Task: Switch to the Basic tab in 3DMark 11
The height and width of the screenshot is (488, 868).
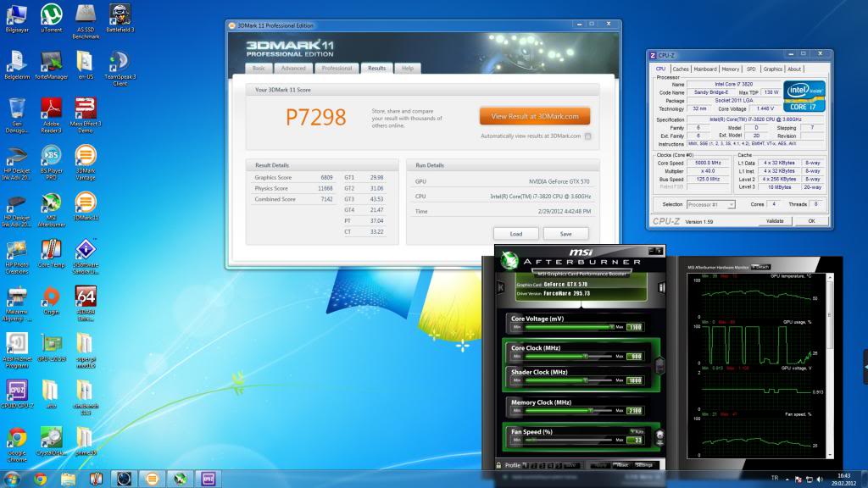Action: click(259, 68)
